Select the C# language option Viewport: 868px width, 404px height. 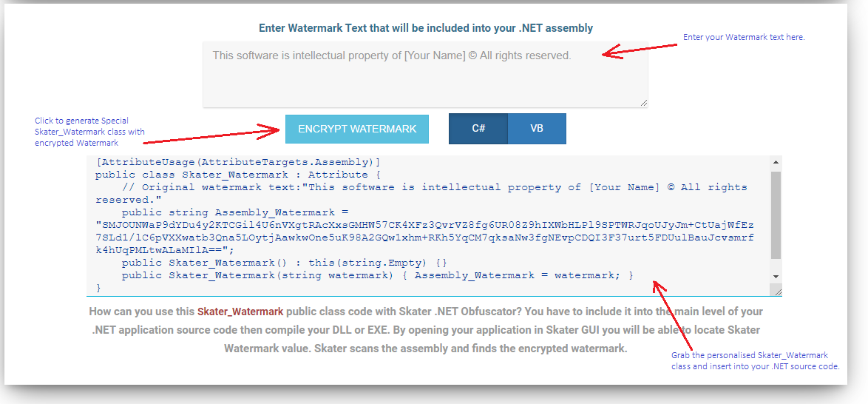point(478,129)
